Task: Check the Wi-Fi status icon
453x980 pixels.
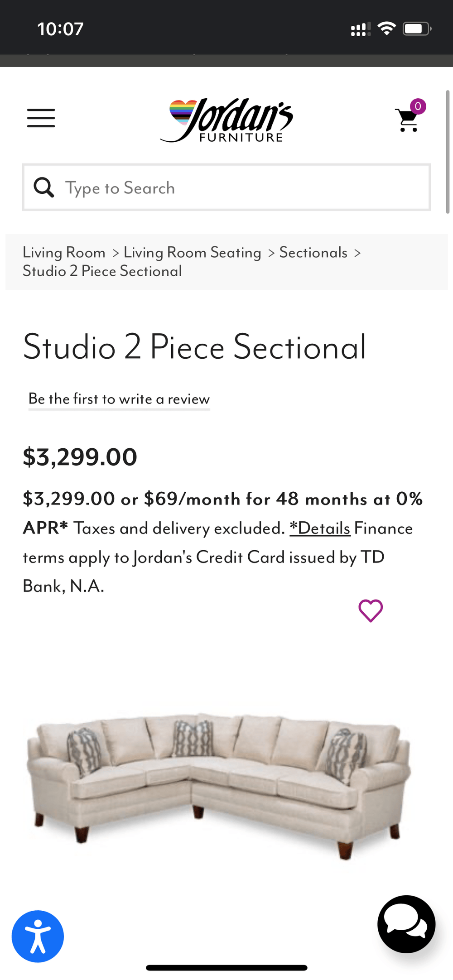Action: [x=387, y=29]
